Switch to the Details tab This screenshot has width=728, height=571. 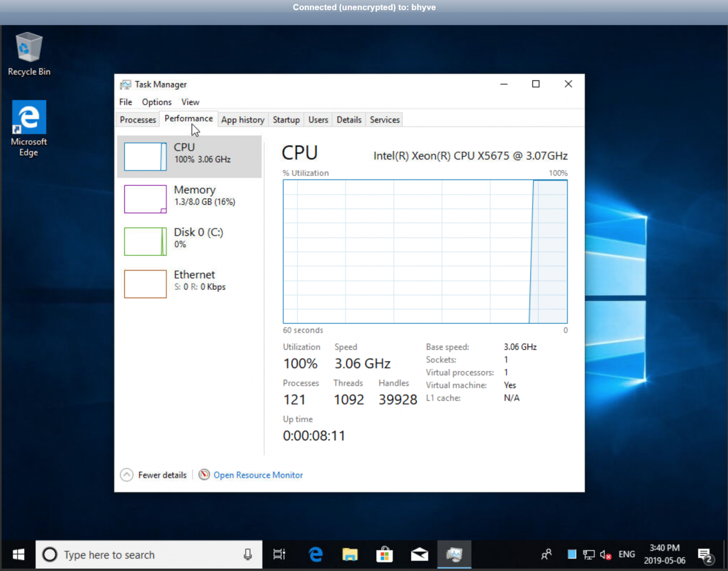pyautogui.click(x=349, y=120)
